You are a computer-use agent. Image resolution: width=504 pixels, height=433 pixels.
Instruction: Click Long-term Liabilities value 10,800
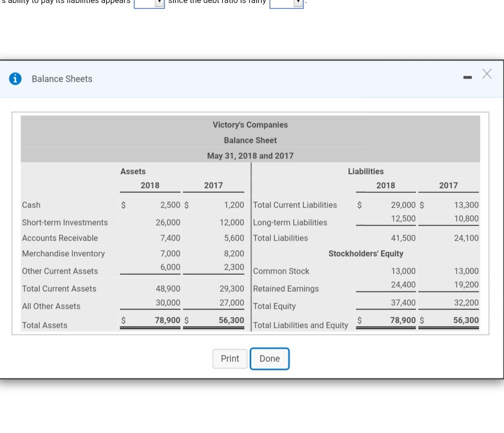pos(466,219)
